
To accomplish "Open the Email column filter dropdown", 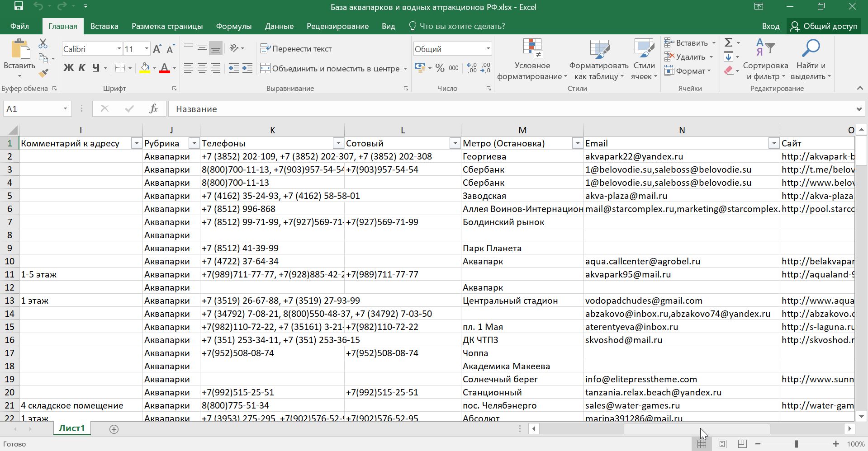I will [773, 143].
